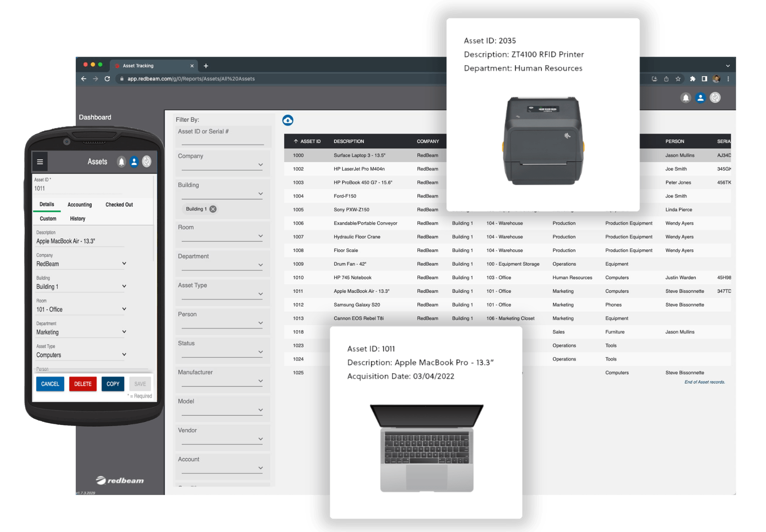Click the bell icon on the mobile app
The height and width of the screenshot is (532, 766).
point(122,162)
